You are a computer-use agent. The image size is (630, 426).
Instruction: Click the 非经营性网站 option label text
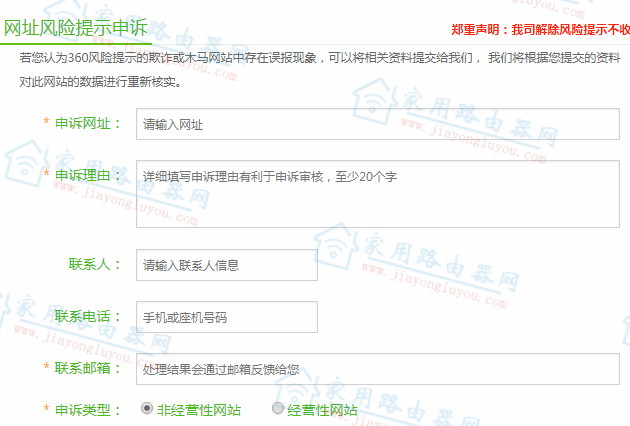point(198,410)
